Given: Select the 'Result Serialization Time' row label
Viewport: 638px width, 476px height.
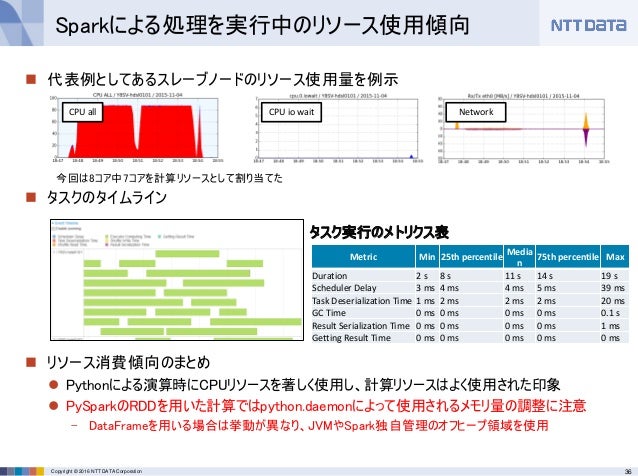Looking at the screenshot, I should click(361, 326).
